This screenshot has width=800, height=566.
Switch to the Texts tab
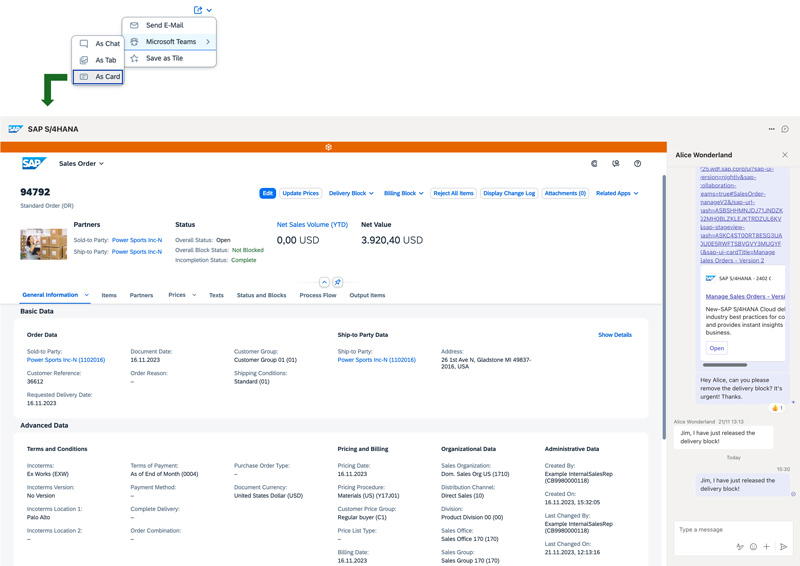click(x=216, y=296)
